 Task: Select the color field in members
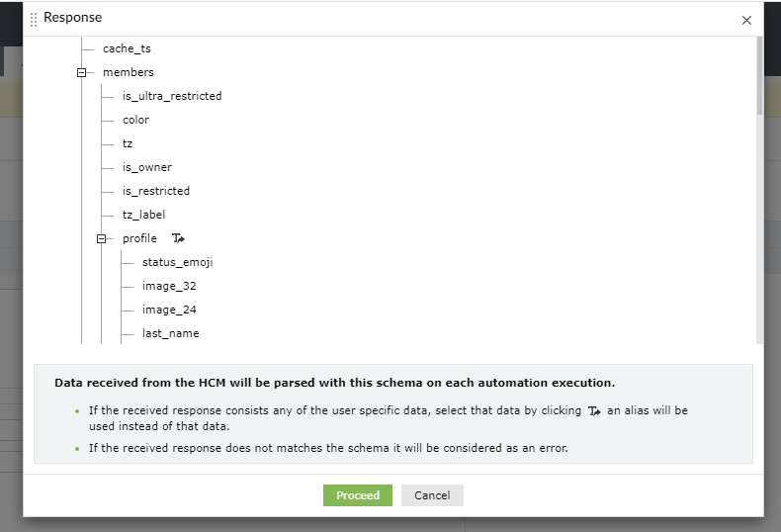(x=135, y=120)
